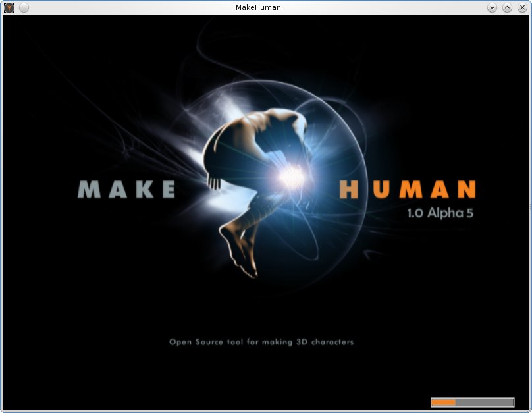The width and height of the screenshot is (532, 413).
Task: Click the 1.0 Alpha 5 version label
Action: 440,213
